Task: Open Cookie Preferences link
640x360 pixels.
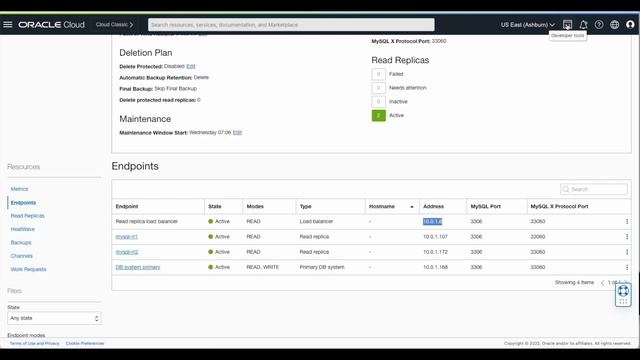Action: coord(85,343)
